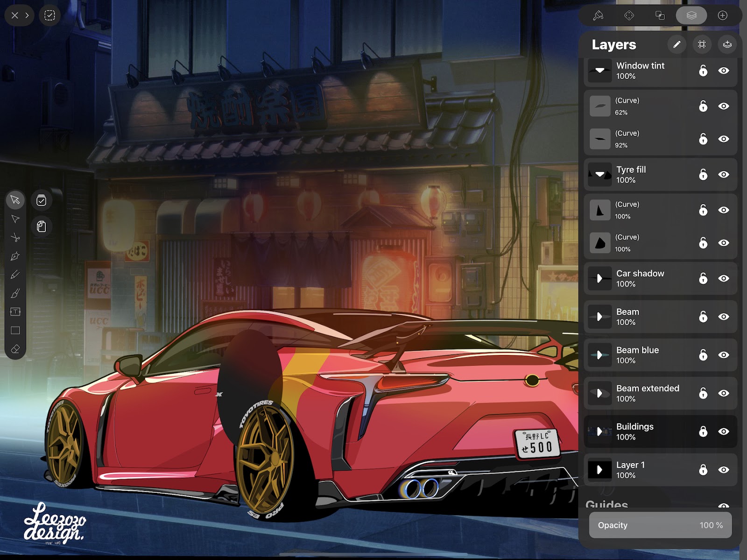This screenshot has width=747, height=560.
Task: Collapse the Window tint layer group
Action: [600, 71]
